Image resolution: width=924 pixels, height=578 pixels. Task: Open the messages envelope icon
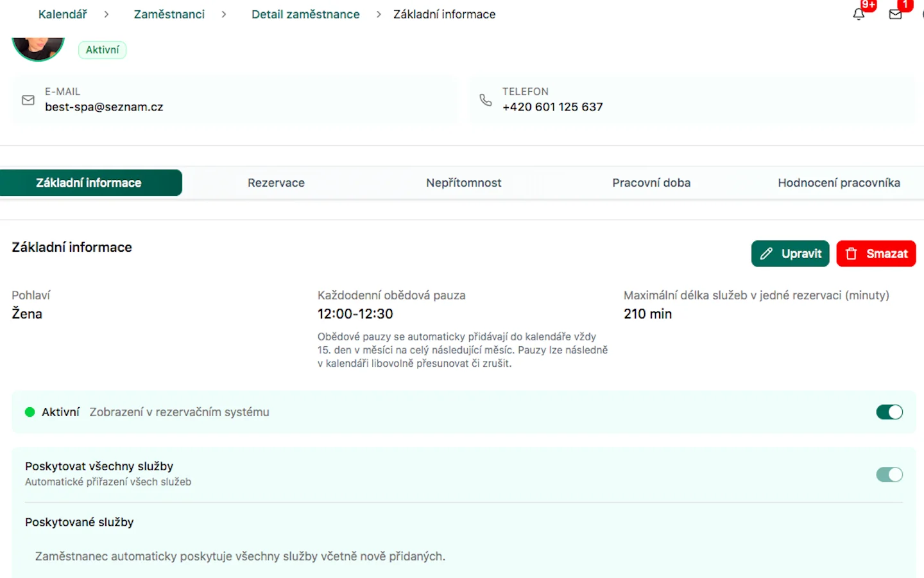point(895,14)
